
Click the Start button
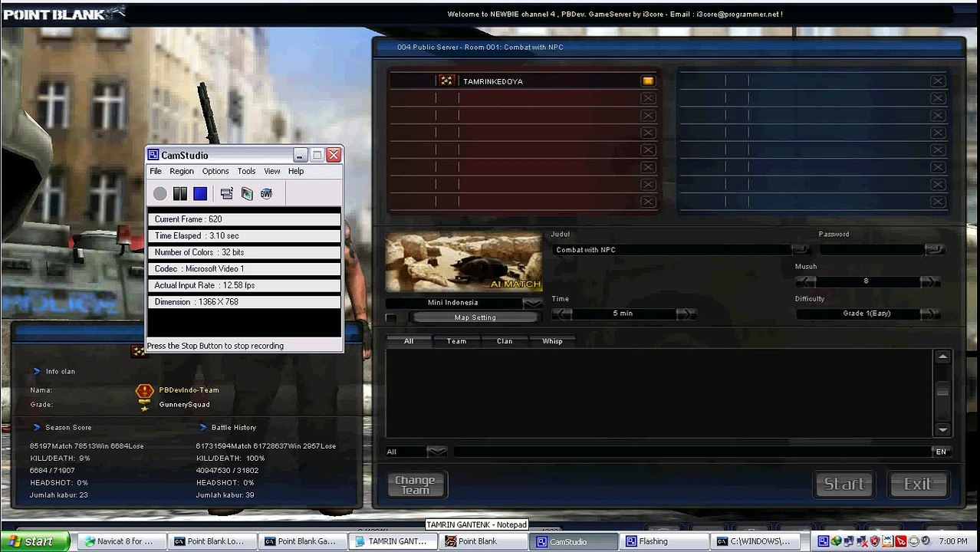(844, 485)
